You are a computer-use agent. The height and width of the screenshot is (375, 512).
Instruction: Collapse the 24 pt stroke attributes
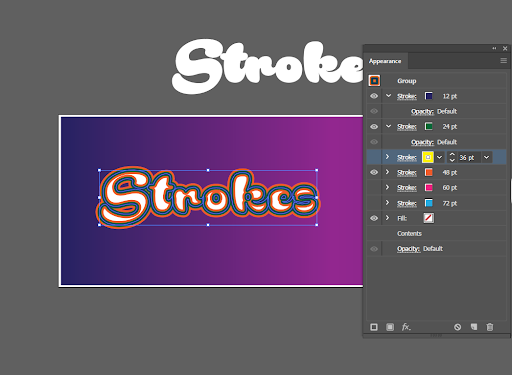[x=388, y=126]
